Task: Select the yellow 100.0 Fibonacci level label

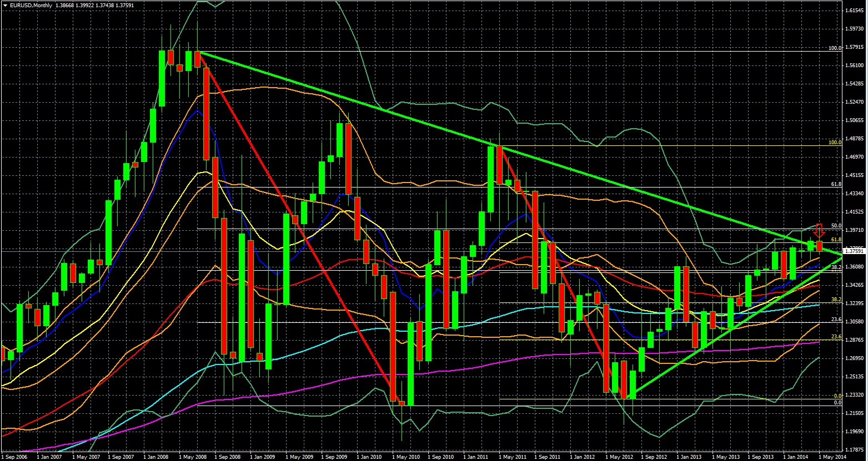Action: (x=835, y=143)
